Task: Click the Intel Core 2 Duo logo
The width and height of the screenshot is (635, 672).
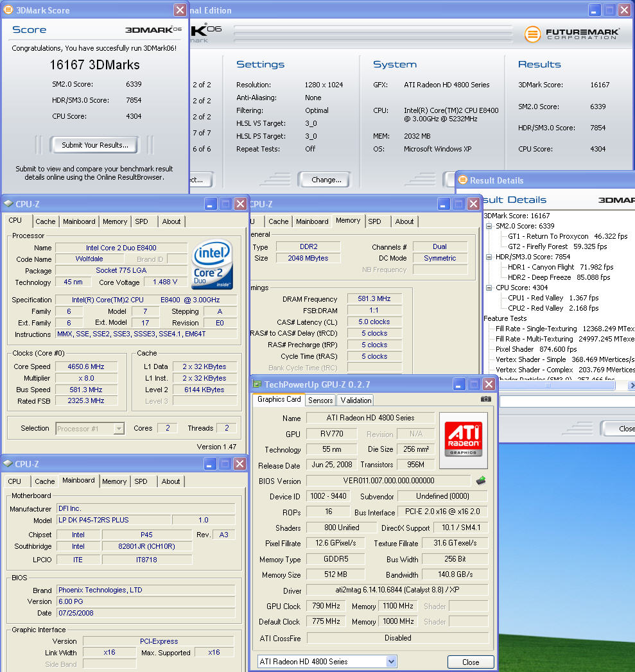Action: pyautogui.click(x=213, y=263)
